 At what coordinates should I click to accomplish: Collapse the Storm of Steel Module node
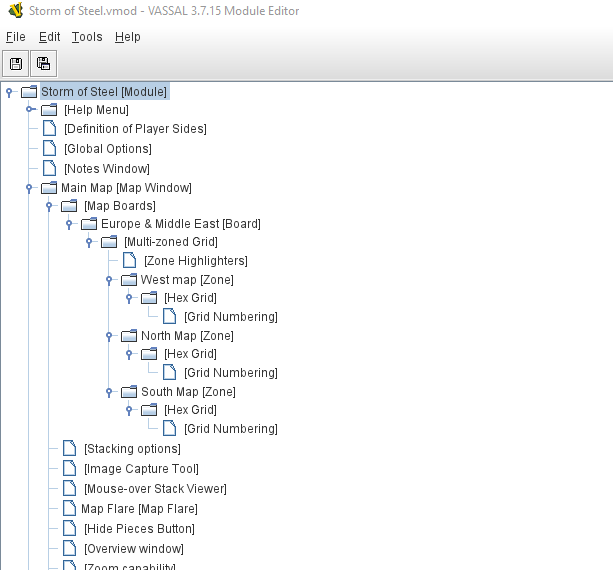pos(9,93)
